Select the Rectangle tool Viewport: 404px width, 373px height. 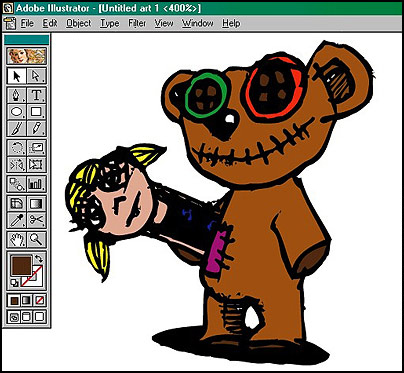click(x=36, y=111)
